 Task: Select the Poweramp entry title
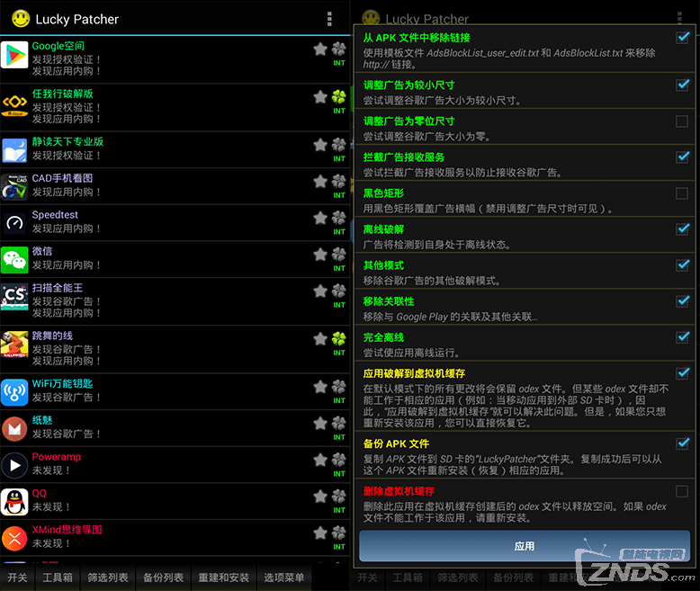click(x=57, y=457)
